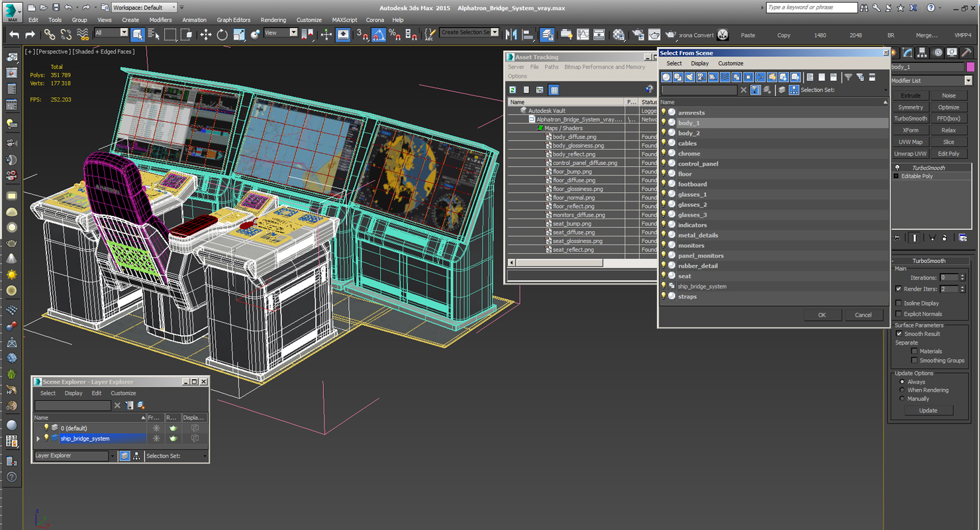
Task: Open the Modifiers menu
Action: click(160, 20)
